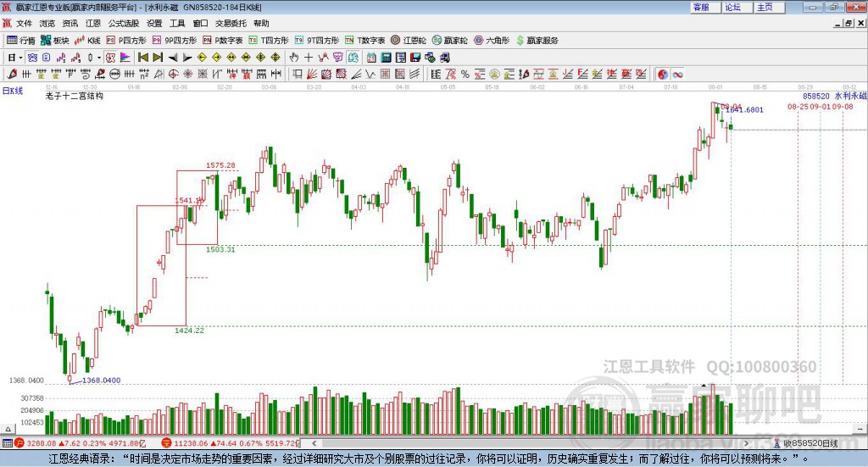Click the 1575.28 price label
The width and height of the screenshot is (868, 467).
pos(220,165)
